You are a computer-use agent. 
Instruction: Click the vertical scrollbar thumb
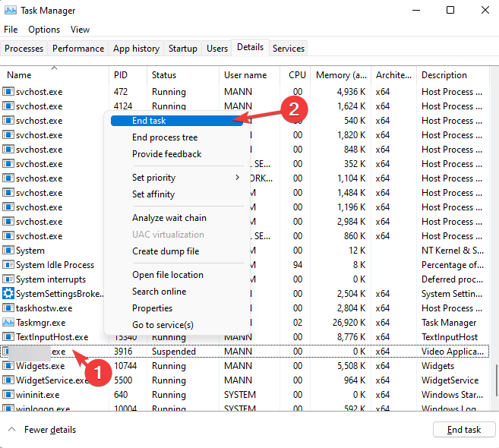pyautogui.click(x=497, y=380)
